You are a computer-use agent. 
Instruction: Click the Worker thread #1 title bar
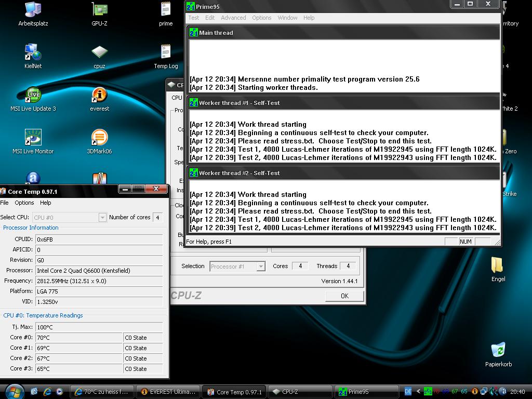tap(343, 102)
